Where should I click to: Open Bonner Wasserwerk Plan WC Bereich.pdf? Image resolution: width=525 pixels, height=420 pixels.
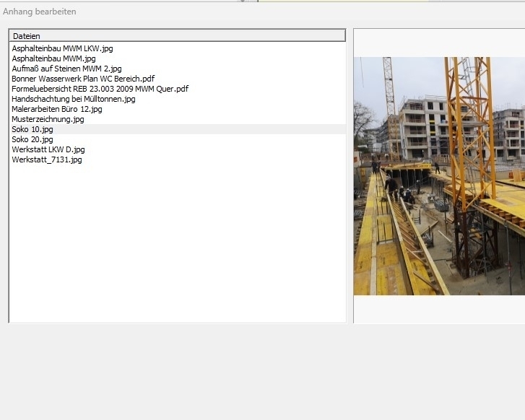click(x=83, y=79)
